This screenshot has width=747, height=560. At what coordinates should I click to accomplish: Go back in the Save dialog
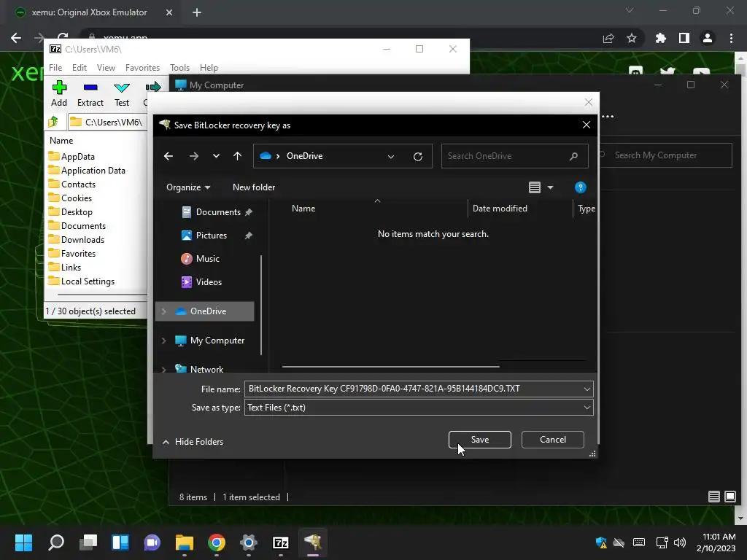pyautogui.click(x=169, y=156)
